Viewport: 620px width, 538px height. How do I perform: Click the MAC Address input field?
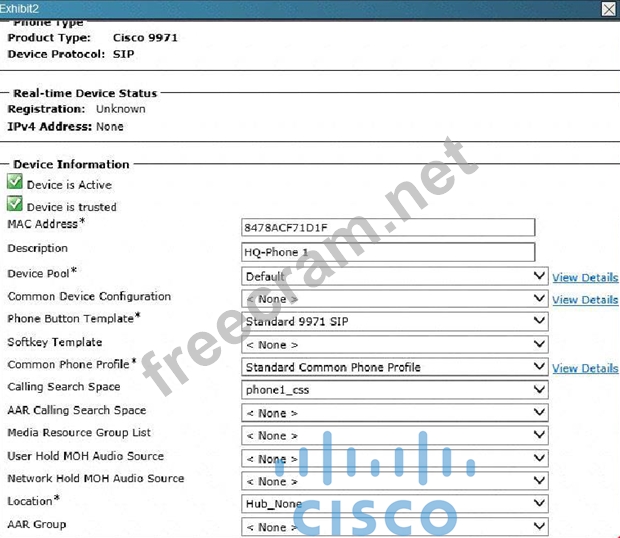tap(388, 228)
